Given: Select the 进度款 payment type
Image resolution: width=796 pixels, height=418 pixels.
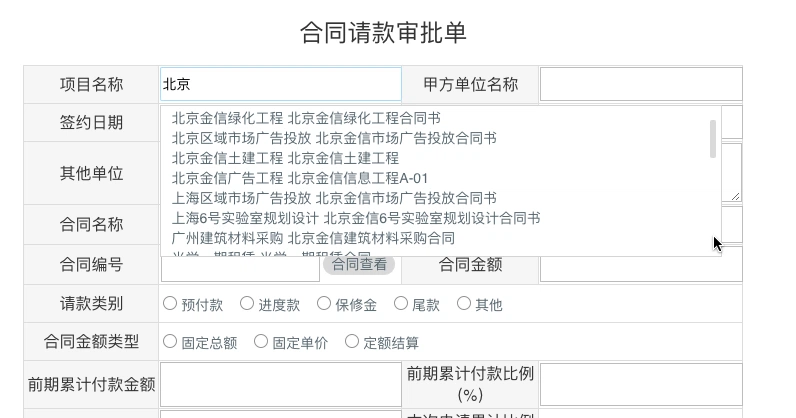Looking at the screenshot, I should point(247,304).
